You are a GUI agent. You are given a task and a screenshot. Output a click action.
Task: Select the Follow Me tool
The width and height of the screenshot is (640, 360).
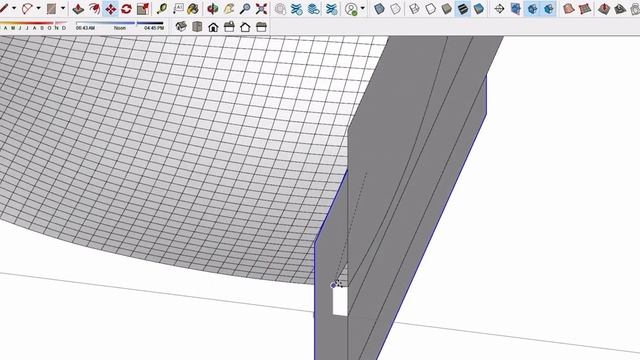coord(94,8)
